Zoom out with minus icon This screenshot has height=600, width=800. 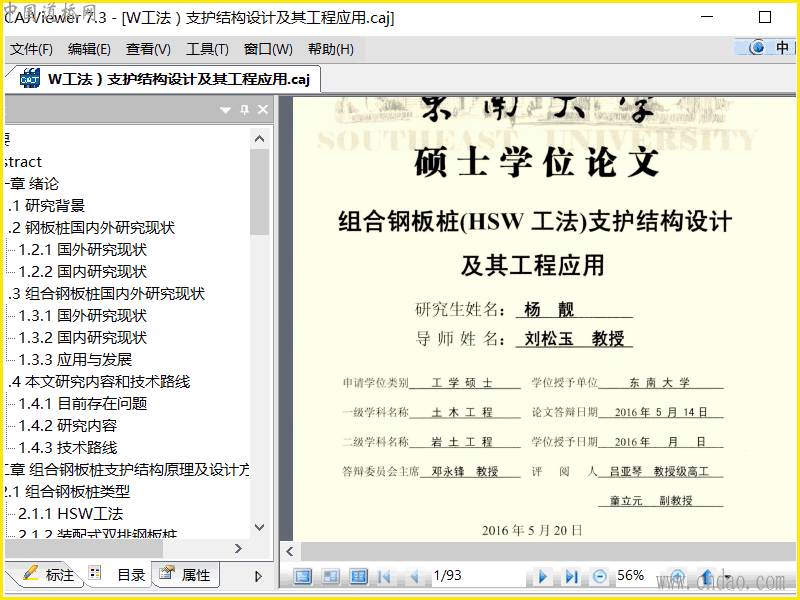(599, 577)
